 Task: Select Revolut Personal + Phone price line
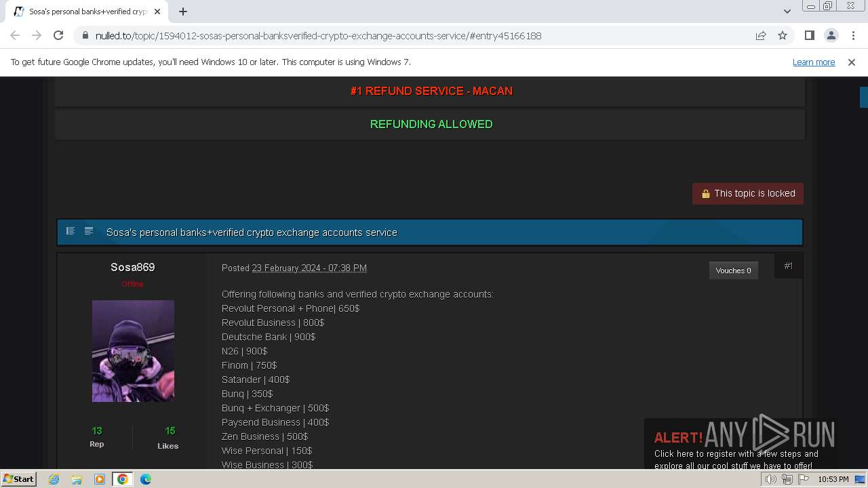[290, 308]
